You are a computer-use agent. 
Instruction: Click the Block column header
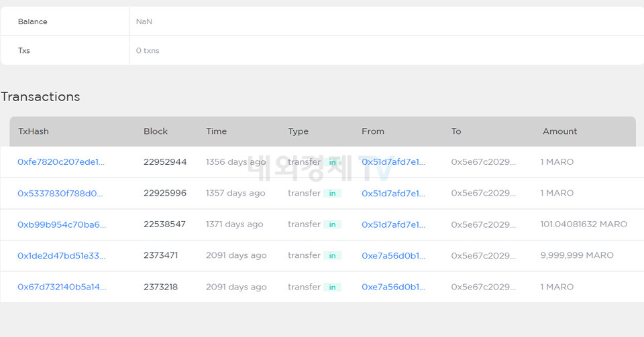click(156, 131)
